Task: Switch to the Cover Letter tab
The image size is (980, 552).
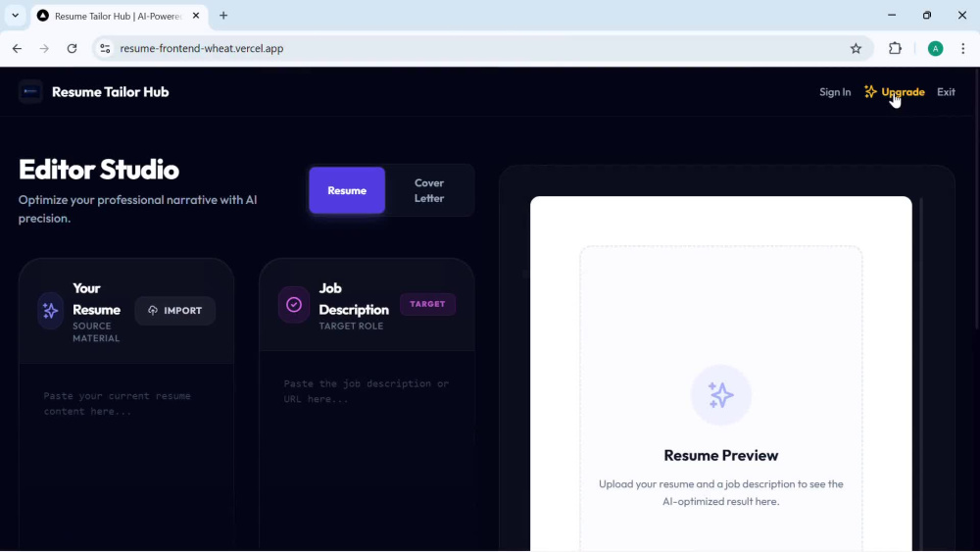Action: coord(429,190)
